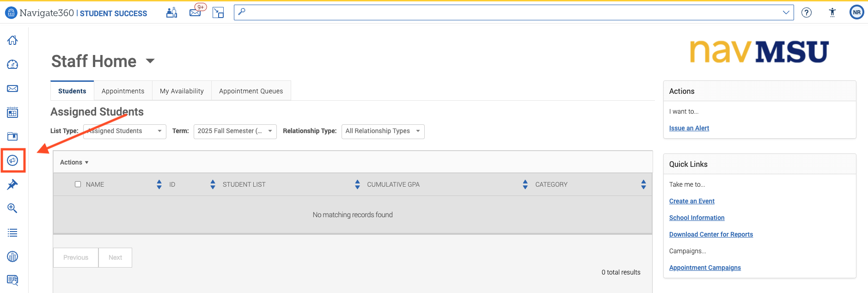
Task: Click the quick-launch chart icon in header
Action: [218, 12]
